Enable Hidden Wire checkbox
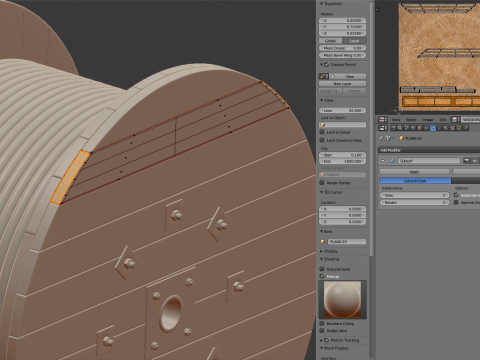Image resolution: width=480 pixels, height=360 pixels. point(322,331)
